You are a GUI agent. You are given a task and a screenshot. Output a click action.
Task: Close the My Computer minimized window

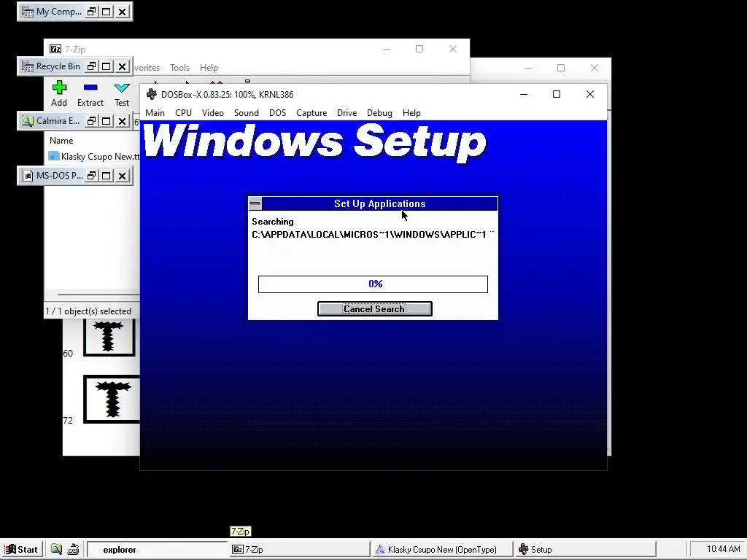[123, 12]
